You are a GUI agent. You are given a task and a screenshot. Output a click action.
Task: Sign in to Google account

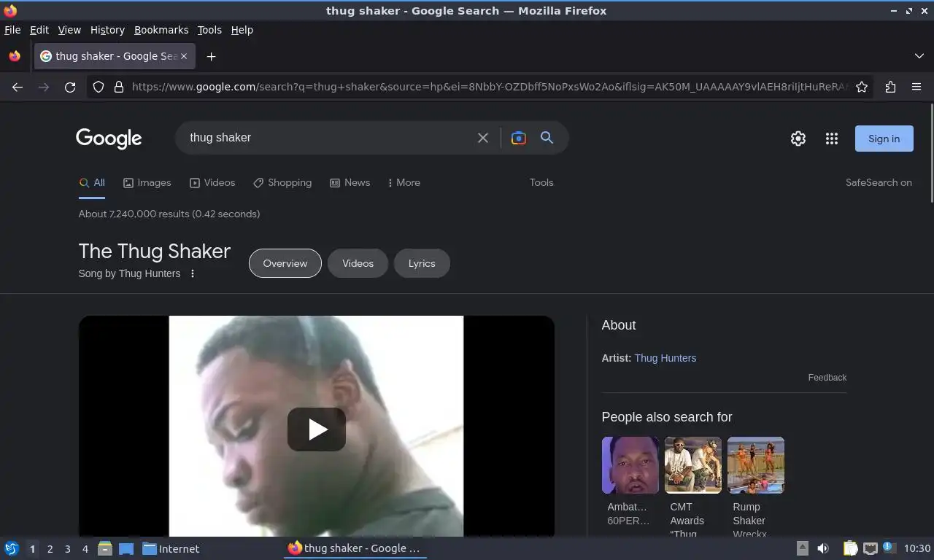(x=884, y=139)
